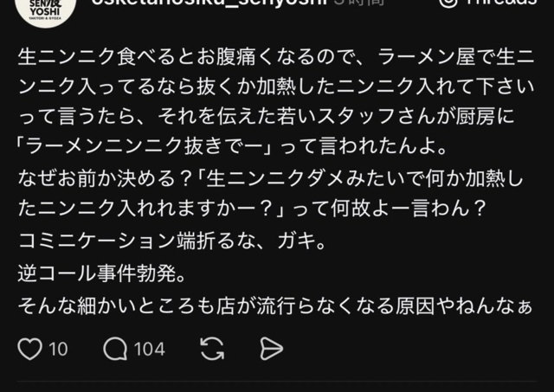Click the first line starting 生ニンニク食べると
This screenshot has height=392, width=554.
coord(276,57)
